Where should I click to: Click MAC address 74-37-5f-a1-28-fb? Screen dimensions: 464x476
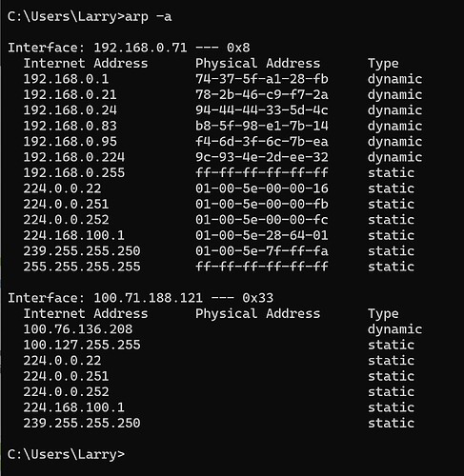coord(262,79)
